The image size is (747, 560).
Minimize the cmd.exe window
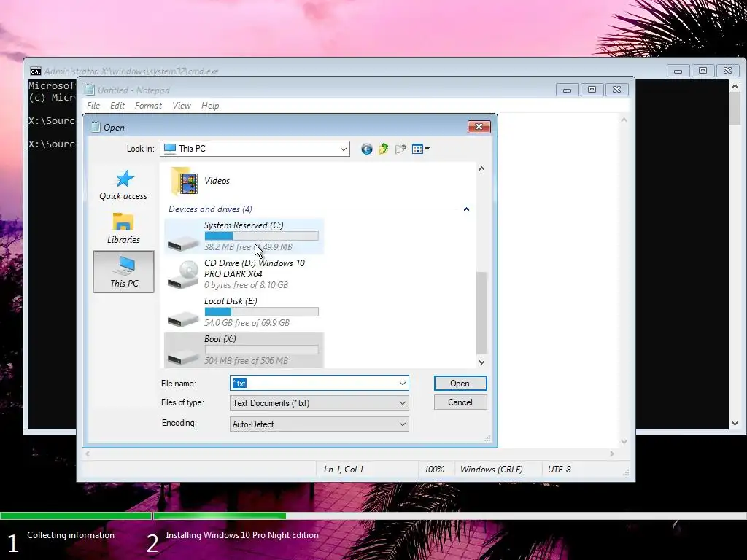tap(678, 71)
